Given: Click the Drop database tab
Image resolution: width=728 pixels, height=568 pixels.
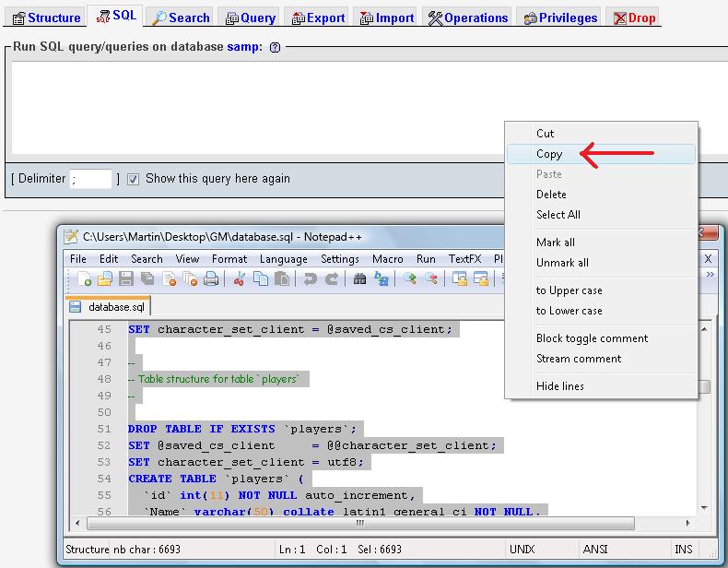Looking at the screenshot, I should tap(634, 18).
